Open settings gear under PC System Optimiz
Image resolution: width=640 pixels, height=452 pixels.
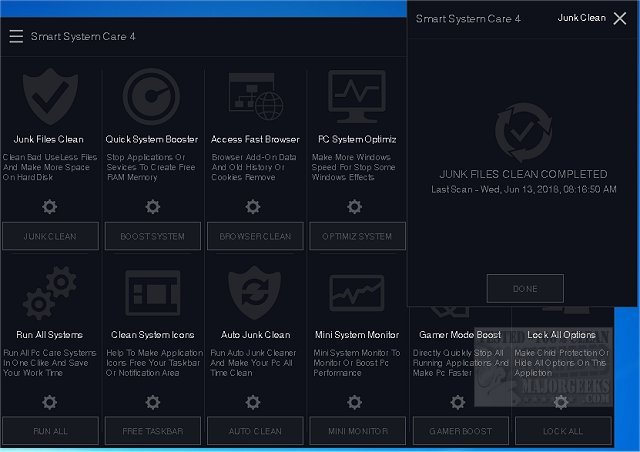(x=354, y=207)
